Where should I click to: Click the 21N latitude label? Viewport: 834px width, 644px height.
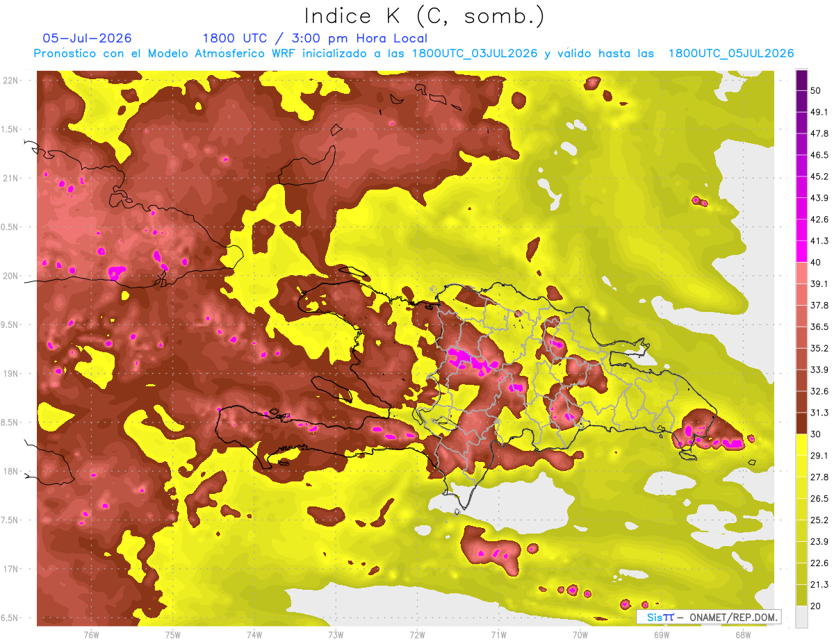(x=10, y=178)
